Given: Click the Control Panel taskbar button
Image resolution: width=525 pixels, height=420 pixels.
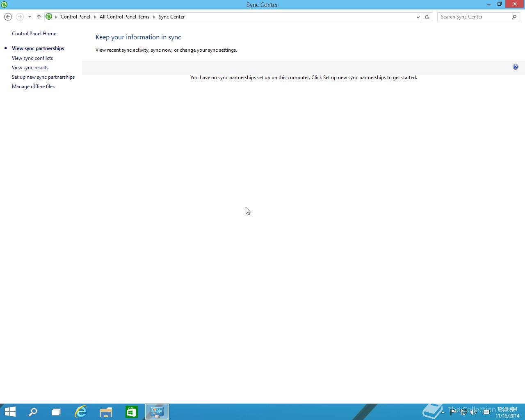Looking at the screenshot, I should [157, 412].
